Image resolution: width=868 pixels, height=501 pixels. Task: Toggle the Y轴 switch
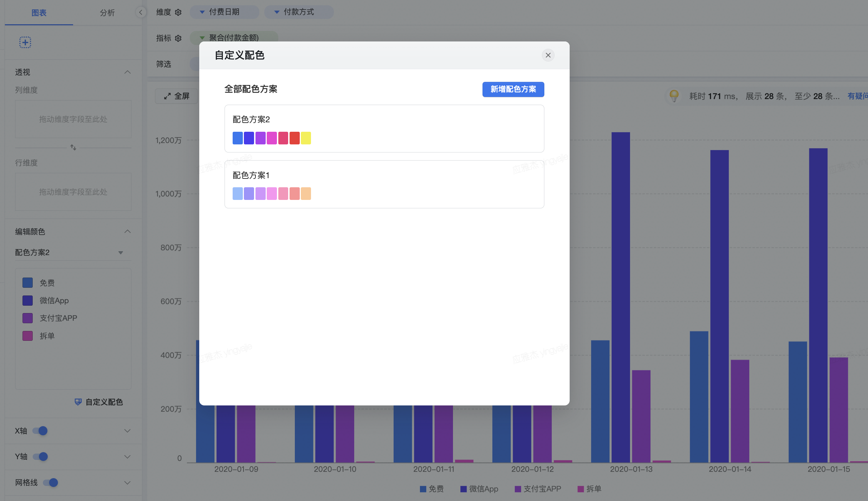40,457
